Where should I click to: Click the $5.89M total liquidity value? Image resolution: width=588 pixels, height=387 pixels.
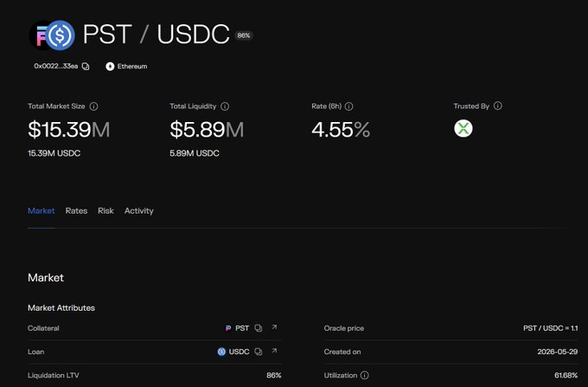click(207, 130)
